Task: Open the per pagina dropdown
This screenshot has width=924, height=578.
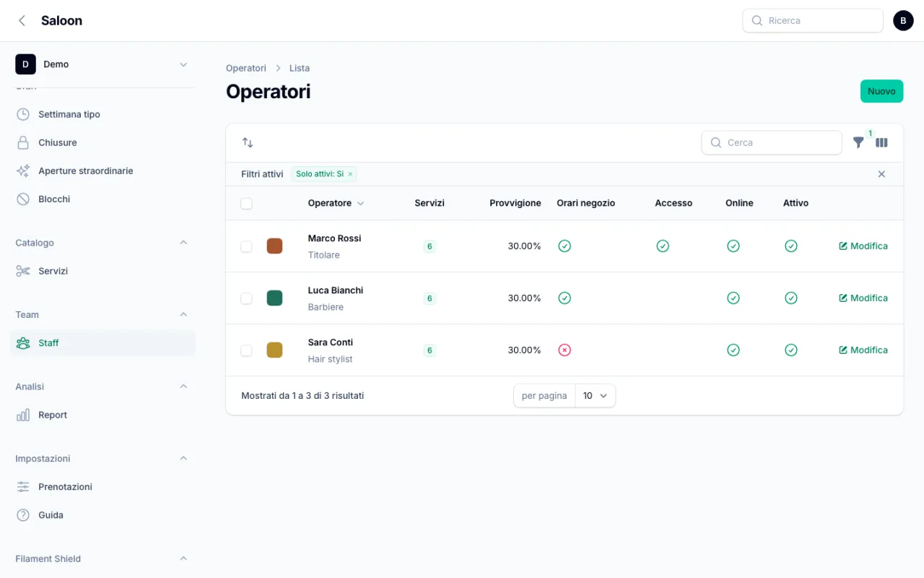Action: point(596,396)
